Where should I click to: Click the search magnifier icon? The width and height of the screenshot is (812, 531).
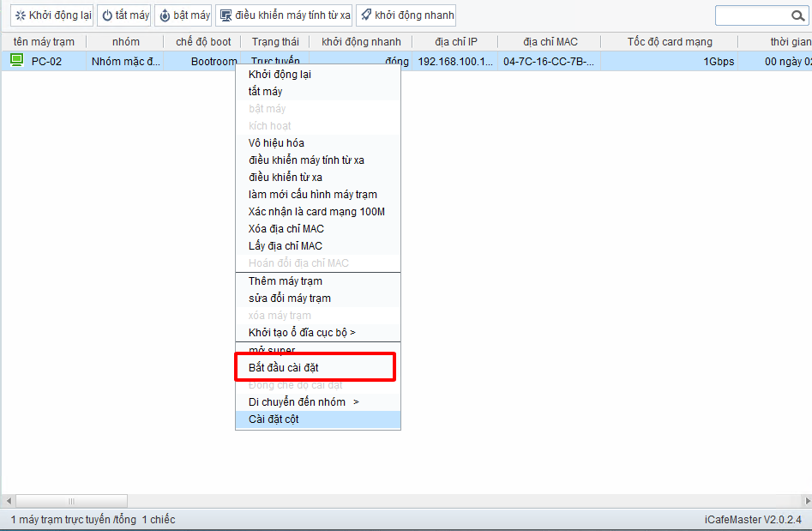[x=797, y=15]
